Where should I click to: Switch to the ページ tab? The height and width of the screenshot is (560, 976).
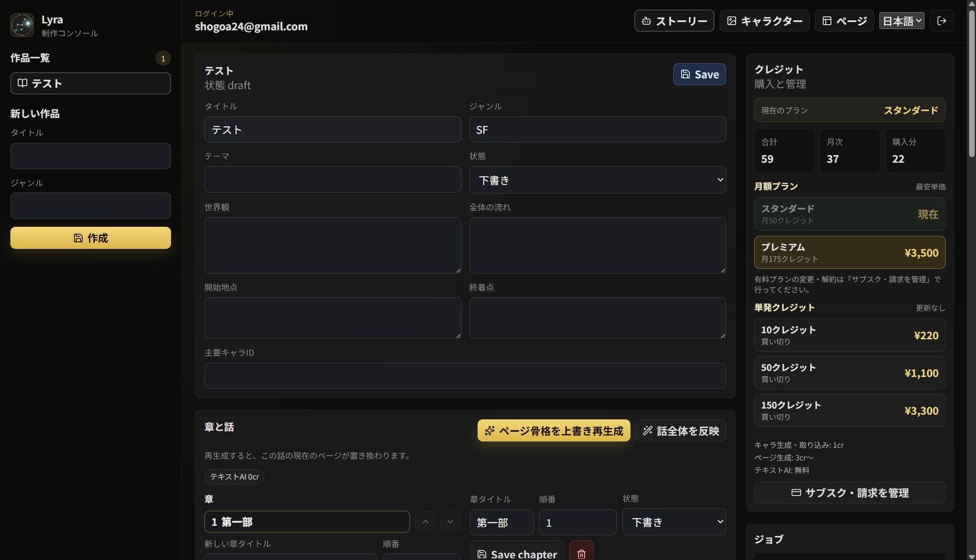tap(844, 21)
